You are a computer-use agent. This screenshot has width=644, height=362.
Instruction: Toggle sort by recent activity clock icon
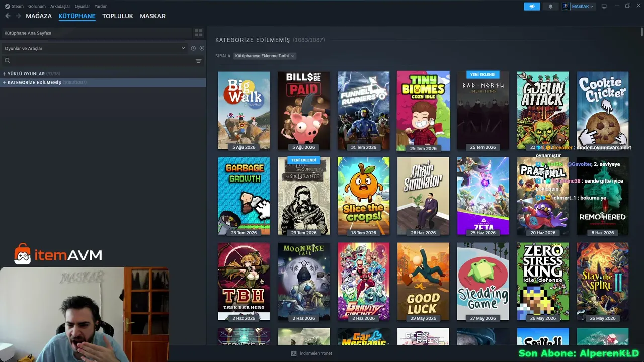[193, 48]
